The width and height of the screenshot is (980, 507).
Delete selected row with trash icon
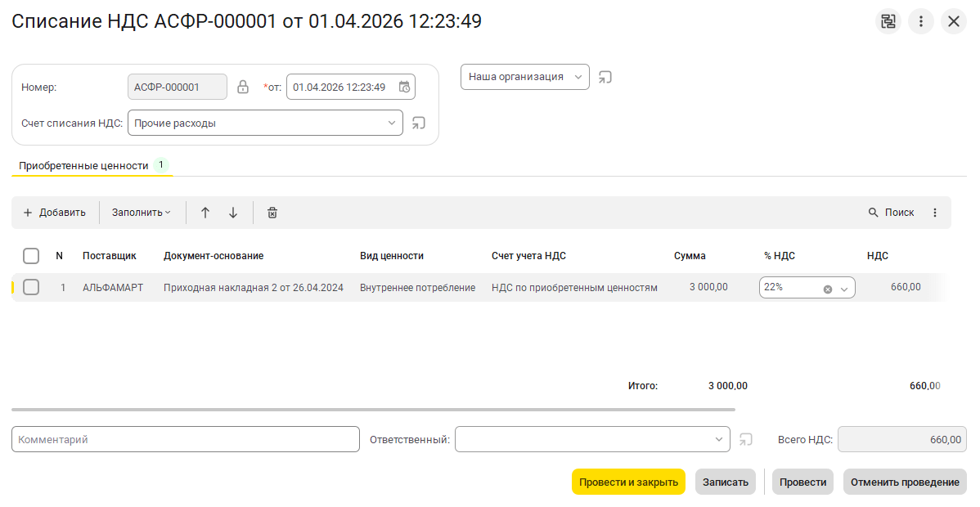[272, 213]
